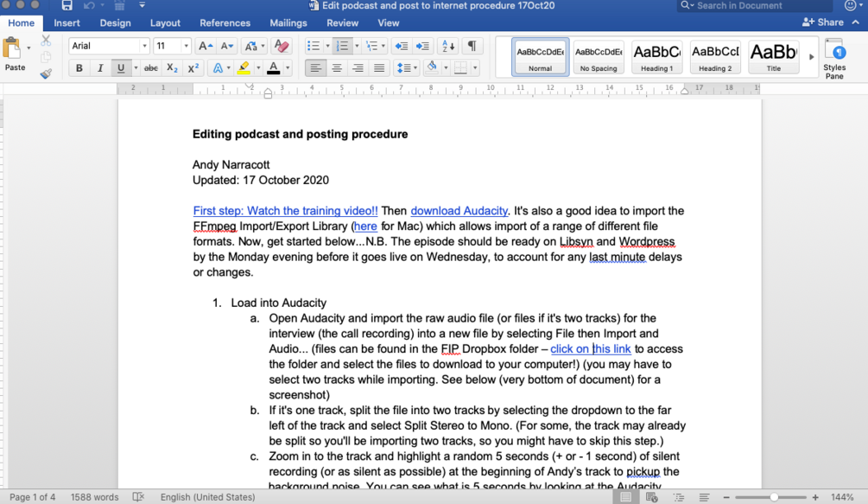Open 'Watch the training video' link
Screen dimensions: 868x504
tap(285, 211)
